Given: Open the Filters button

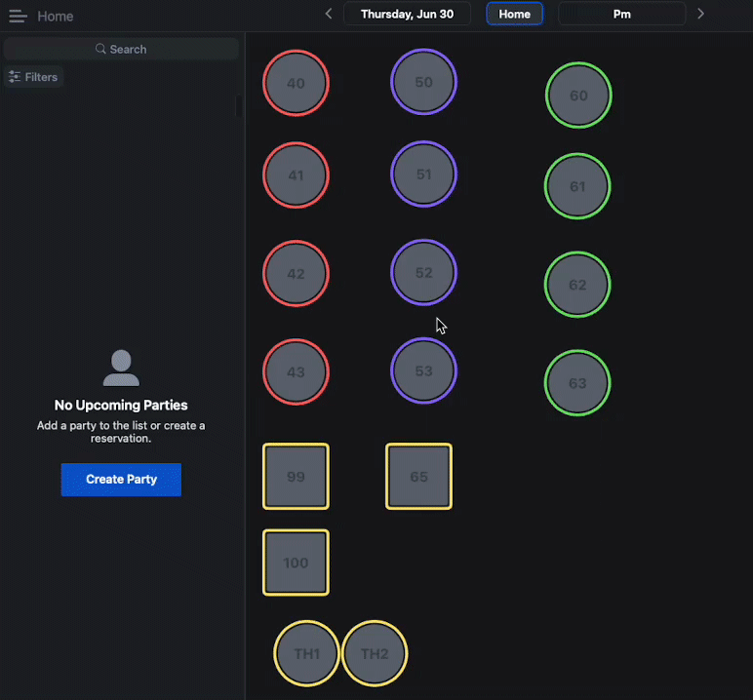Looking at the screenshot, I should [33, 77].
